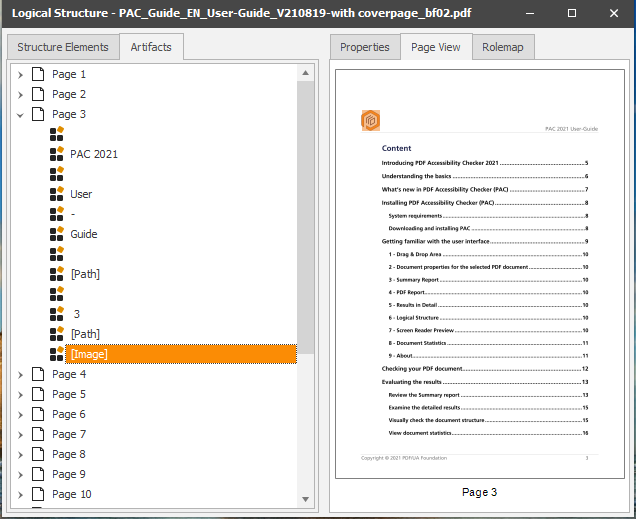The height and width of the screenshot is (519, 636).
Task: Click the Page 2 document icon
Action: coord(38,94)
